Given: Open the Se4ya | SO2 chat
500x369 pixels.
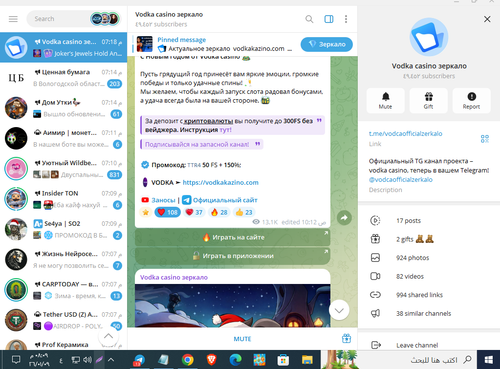Looking at the screenshot, I should [x=63, y=229].
